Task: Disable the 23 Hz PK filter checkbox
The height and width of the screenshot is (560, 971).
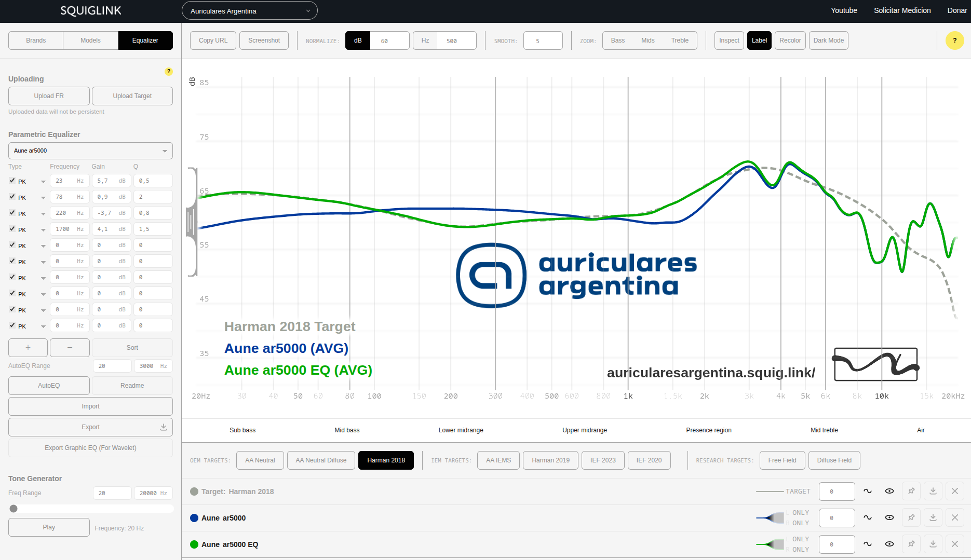Action: [x=12, y=181]
